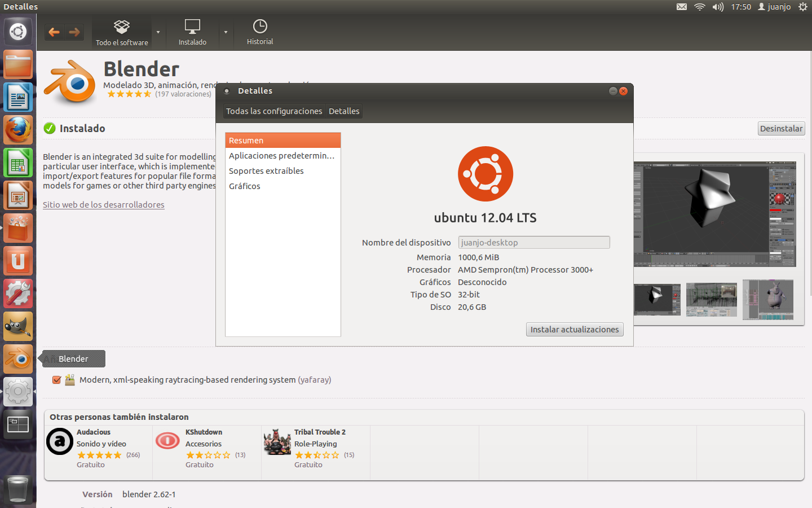Go forward in Software Center

click(x=74, y=32)
